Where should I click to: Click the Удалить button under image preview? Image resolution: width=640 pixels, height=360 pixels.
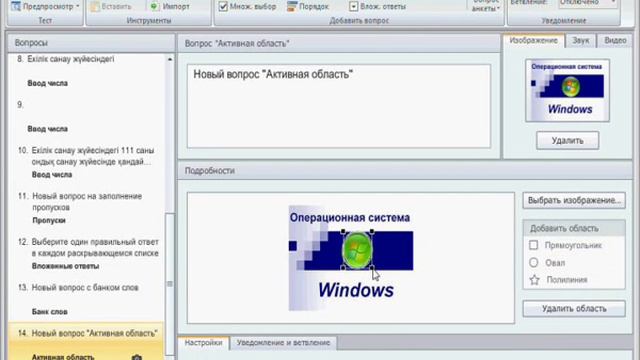point(567,140)
